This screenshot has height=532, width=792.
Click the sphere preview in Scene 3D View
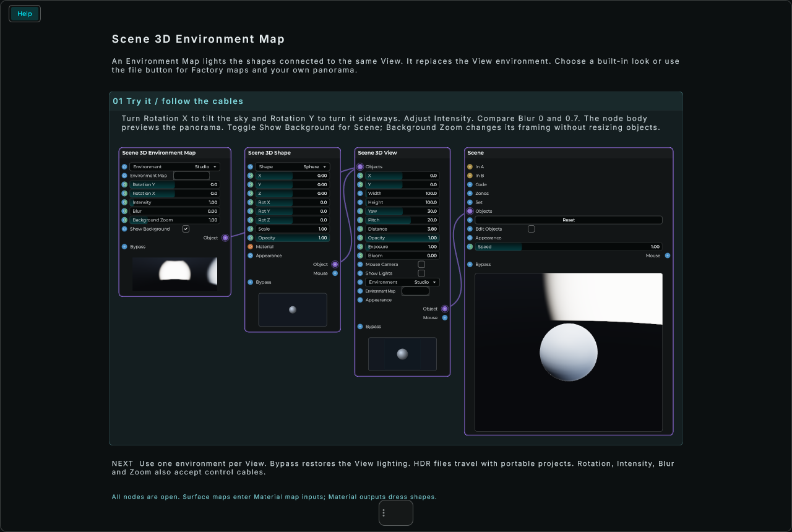point(402,354)
